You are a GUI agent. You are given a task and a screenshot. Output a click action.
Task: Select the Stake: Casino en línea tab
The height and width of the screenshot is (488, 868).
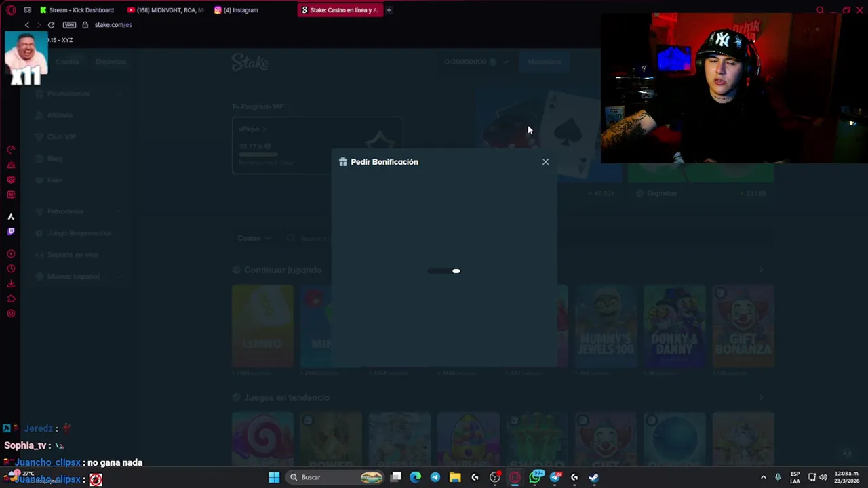click(x=340, y=10)
